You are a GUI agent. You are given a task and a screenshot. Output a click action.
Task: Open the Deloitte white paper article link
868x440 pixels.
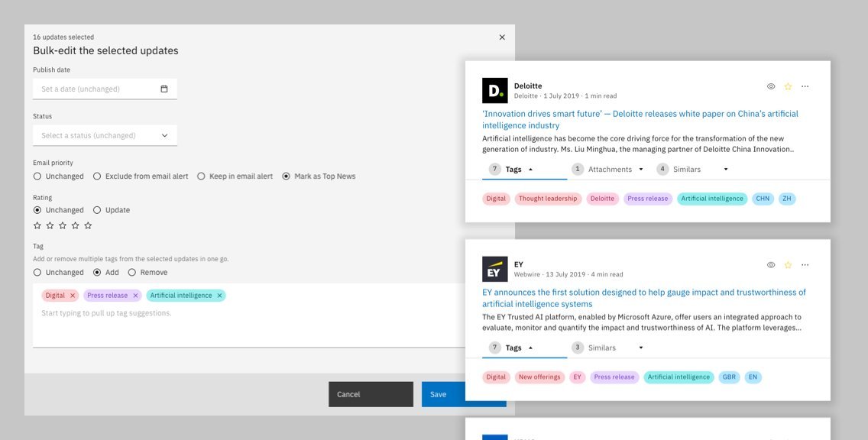(640, 119)
